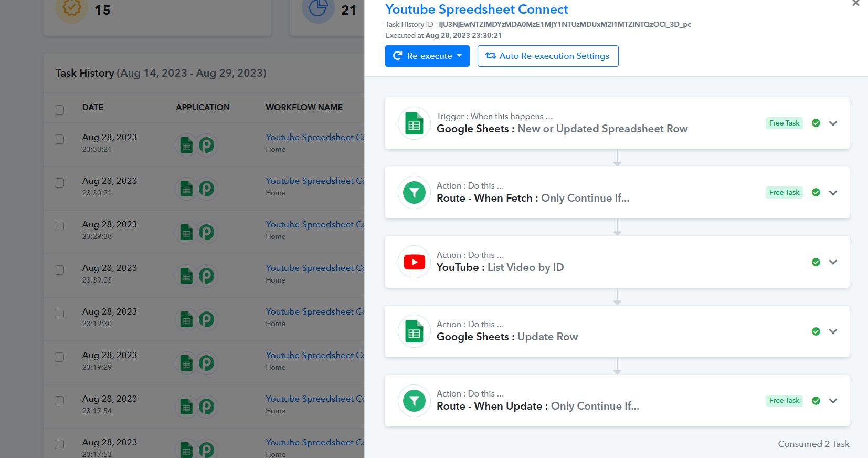
Task: Tick the select-all checkbox in the table header
Action: pos(59,110)
